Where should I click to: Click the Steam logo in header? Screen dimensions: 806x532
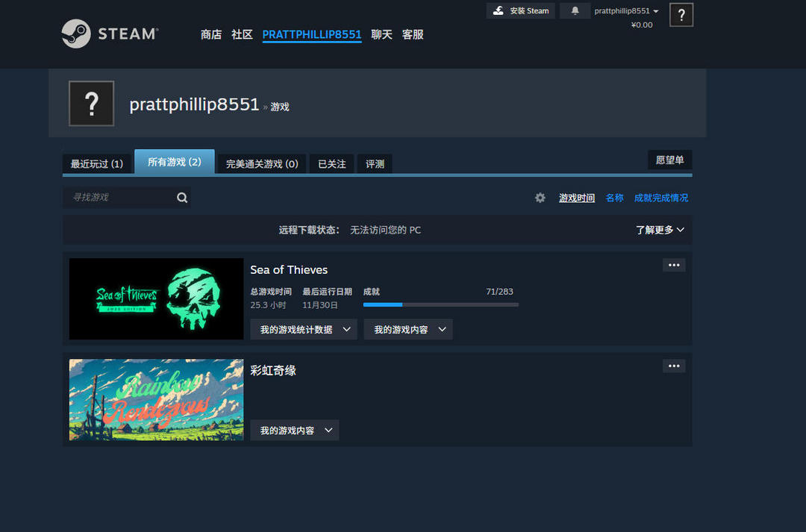[109, 34]
